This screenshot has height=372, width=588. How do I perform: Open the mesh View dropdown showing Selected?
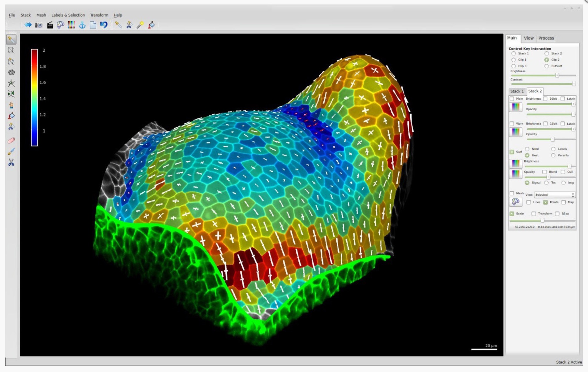554,194
